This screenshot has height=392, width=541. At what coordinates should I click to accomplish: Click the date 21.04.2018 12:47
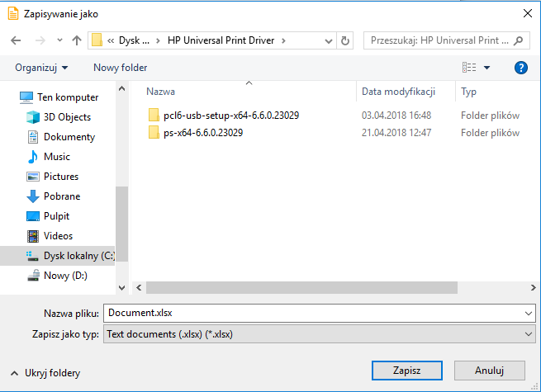(x=396, y=133)
